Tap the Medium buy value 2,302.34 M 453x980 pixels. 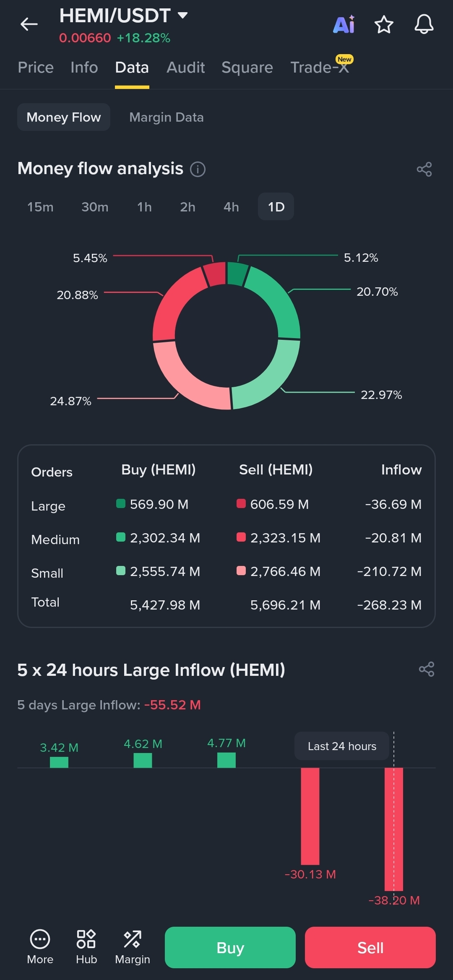click(165, 537)
